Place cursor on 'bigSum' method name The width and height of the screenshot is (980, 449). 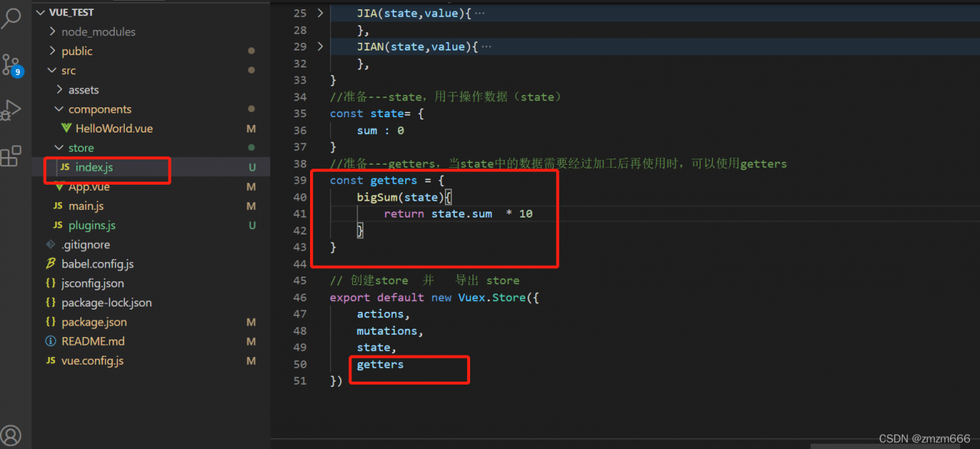pyautogui.click(x=377, y=197)
